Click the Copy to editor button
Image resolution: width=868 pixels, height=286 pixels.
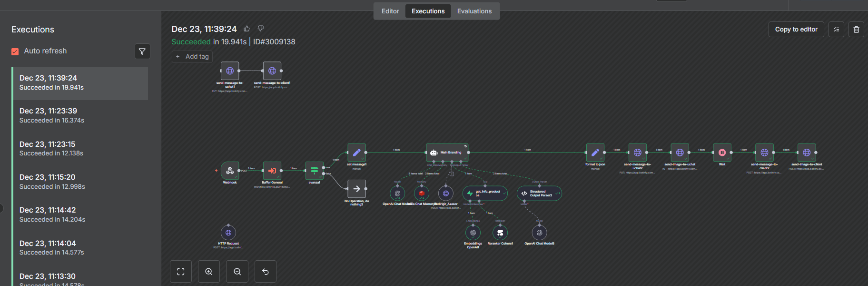pyautogui.click(x=796, y=30)
